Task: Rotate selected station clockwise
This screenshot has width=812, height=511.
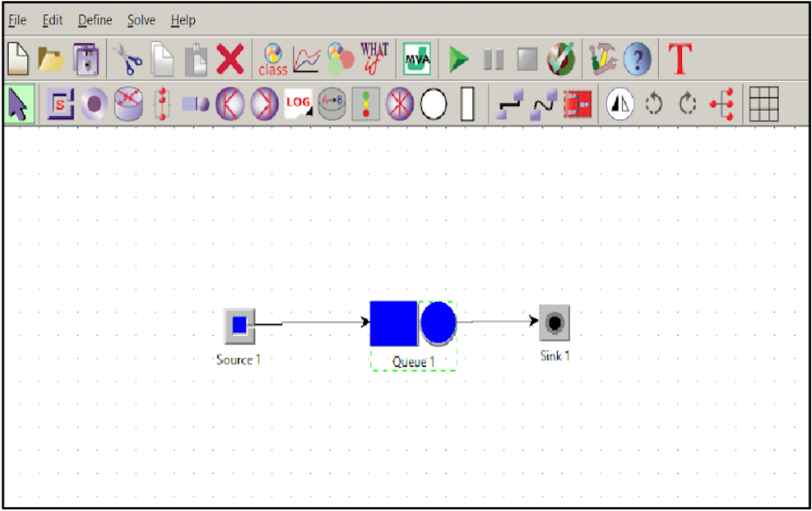Action: pyautogui.click(x=687, y=105)
